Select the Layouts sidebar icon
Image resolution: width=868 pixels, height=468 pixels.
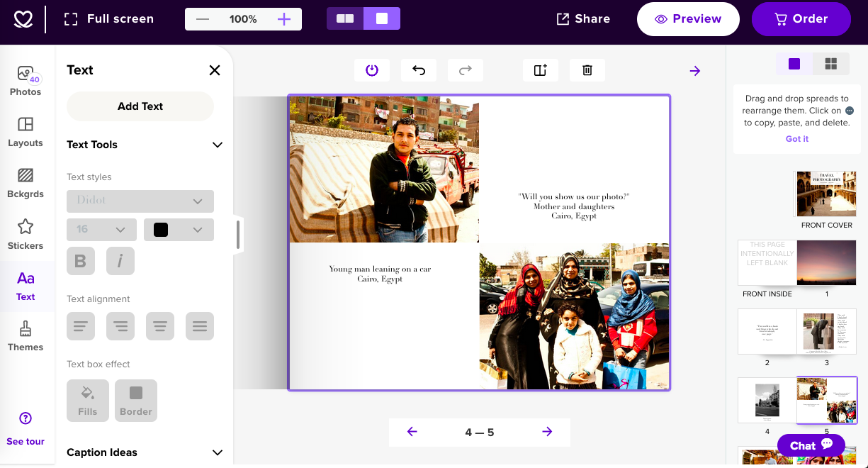(x=26, y=133)
